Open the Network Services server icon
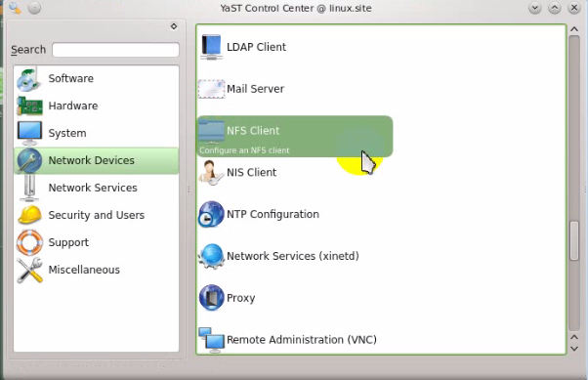This screenshot has height=380, width=588. [x=29, y=188]
